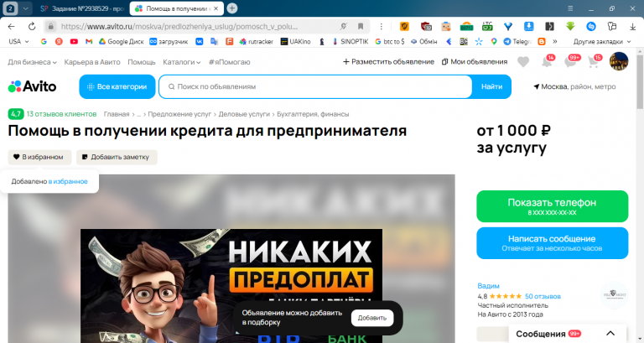
Task: Open the UAKino bookmark
Action: pos(295,41)
